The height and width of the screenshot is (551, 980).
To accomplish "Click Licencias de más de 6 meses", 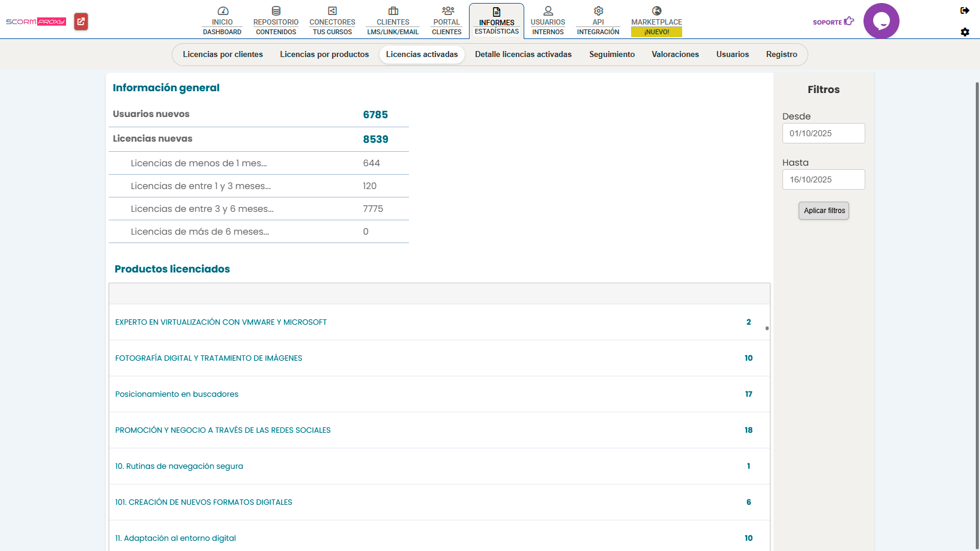I will (259, 232).
